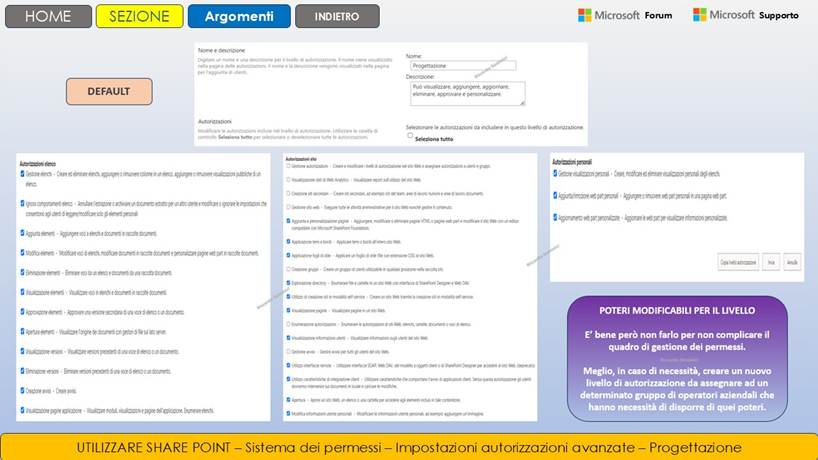Uncheck the Modifica elementi permission

click(x=22, y=252)
